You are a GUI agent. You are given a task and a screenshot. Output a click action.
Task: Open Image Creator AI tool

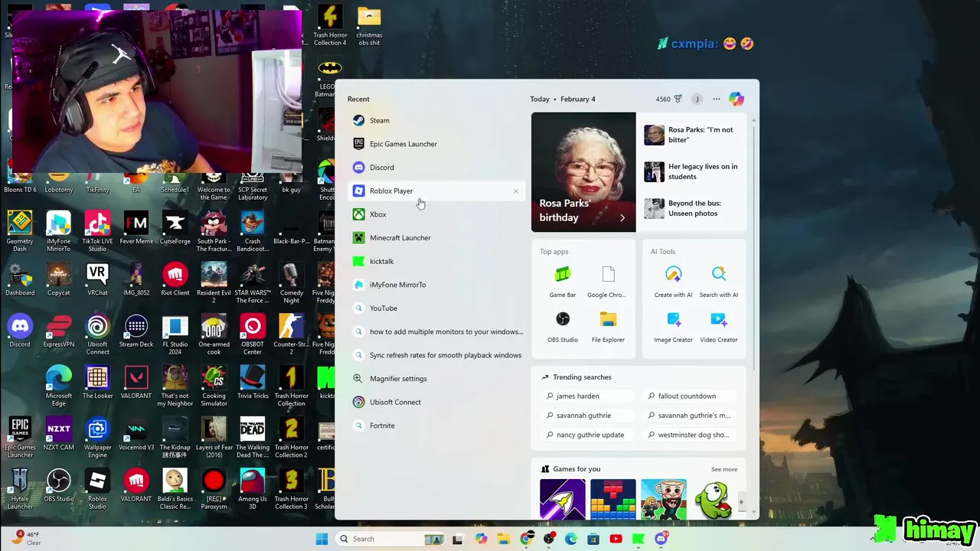click(x=674, y=327)
